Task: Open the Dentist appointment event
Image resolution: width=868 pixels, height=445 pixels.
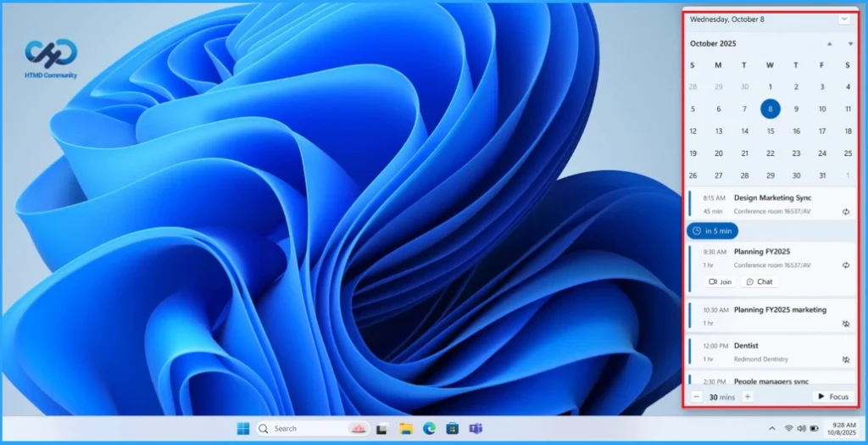Action: pyautogui.click(x=771, y=352)
